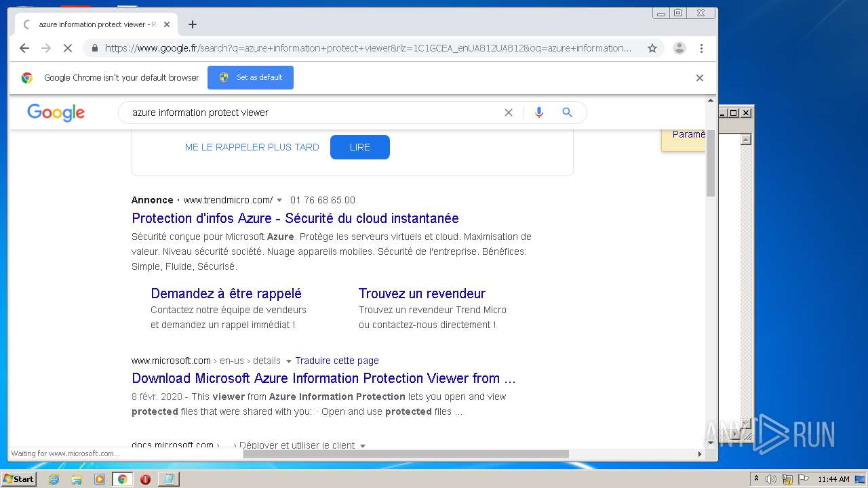Click the magnifier search button
This screenshot has width=868, height=488.
tap(568, 113)
